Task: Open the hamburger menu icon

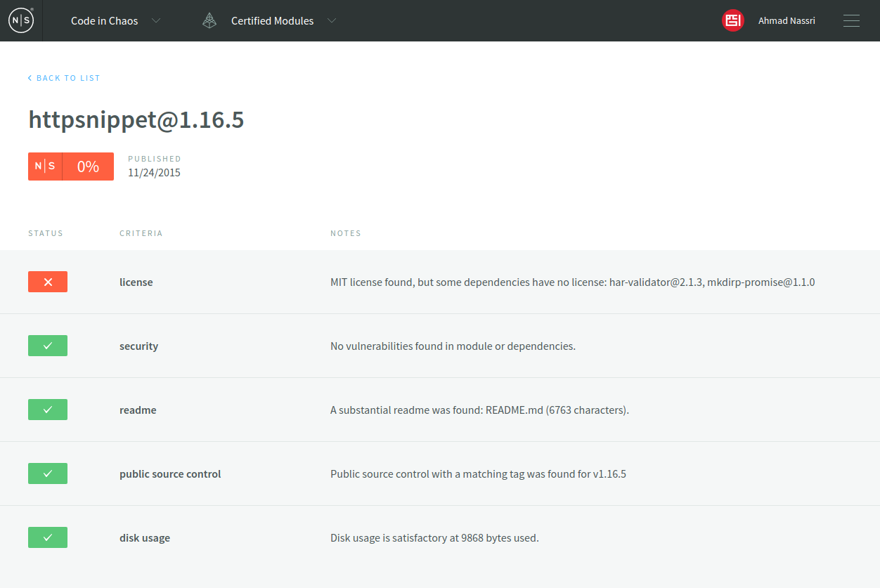Action: click(851, 20)
